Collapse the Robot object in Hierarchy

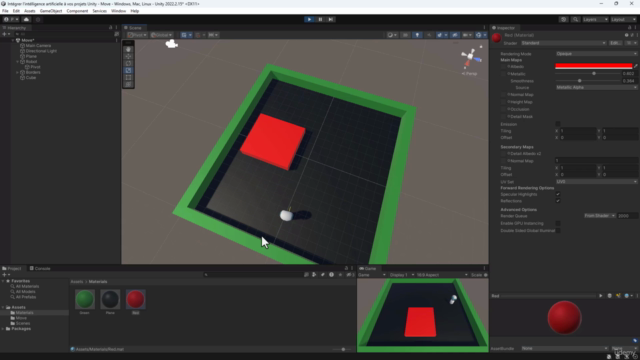[x=18, y=62]
